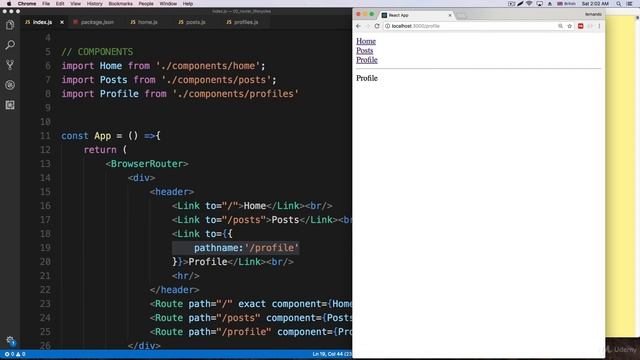The width and height of the screenshot is (640, 360).
Task: Click the site info icon beside localhost
Action: (x=387, y=26)
